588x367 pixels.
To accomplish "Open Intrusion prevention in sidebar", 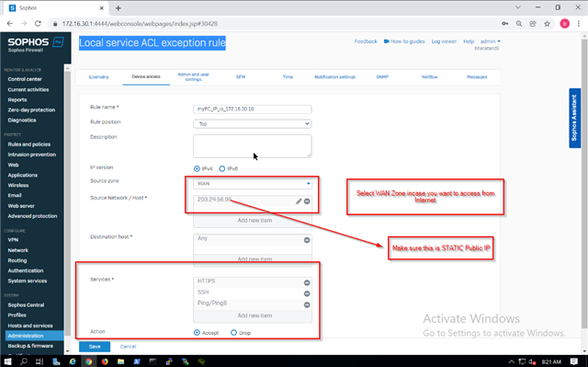I will coord(32,155).
